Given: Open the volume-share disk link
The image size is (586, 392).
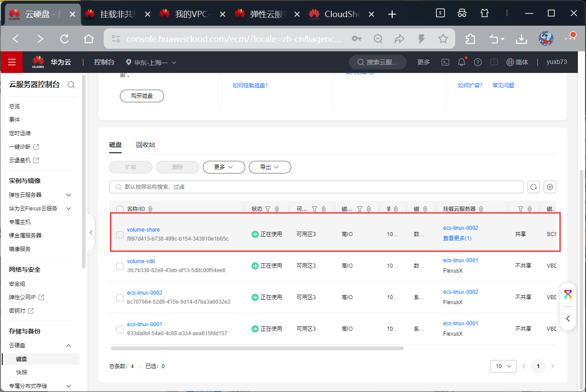Looking at the screenshot, I should point(143,230).
